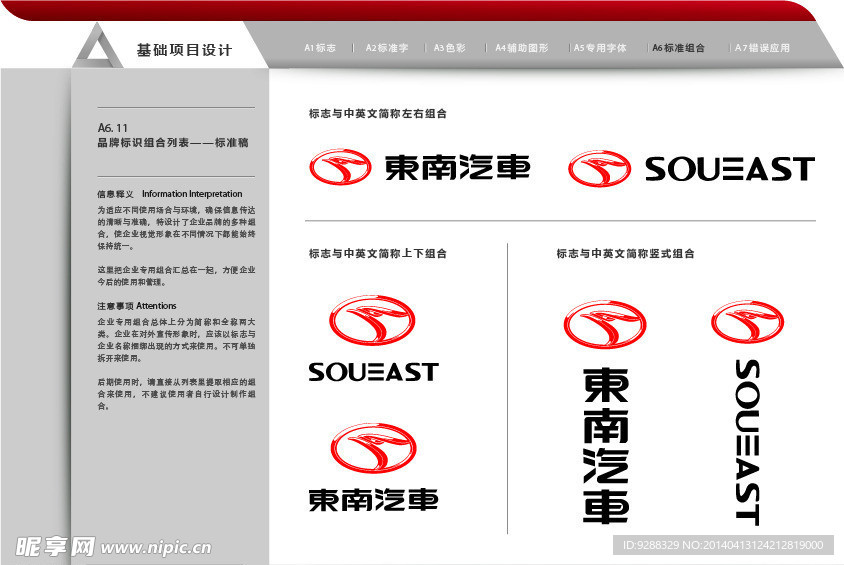Click the emblem stacked above horizontal SOUEAST wordmark
The height and width of the screenshot is (565, 844).
click(372, 320)
